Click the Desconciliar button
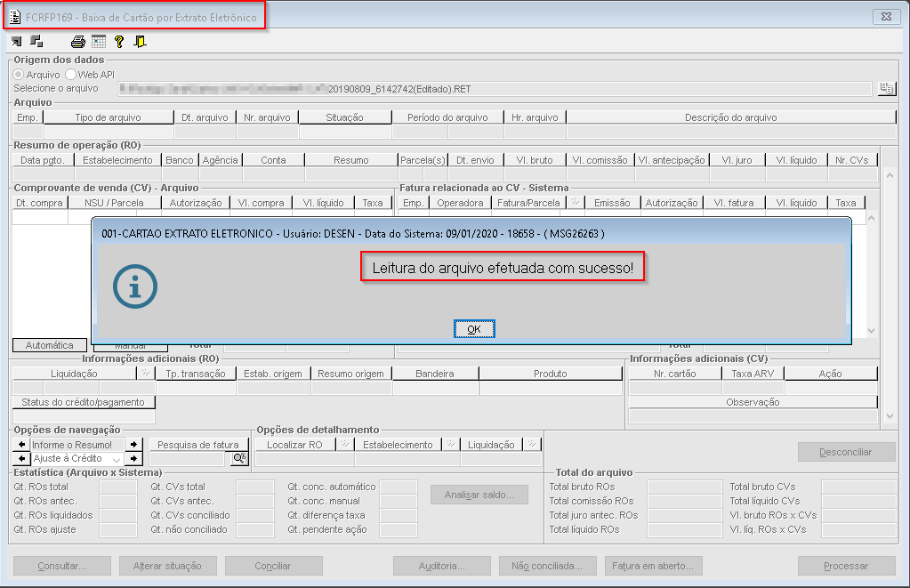Screen dimensions: 910x588 [846, 452]
